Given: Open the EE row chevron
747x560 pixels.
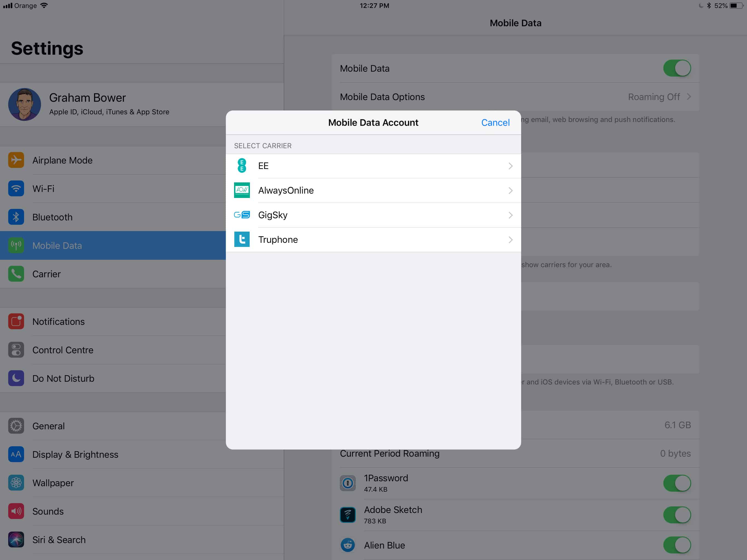Looking at the screenshot, I should pos(510,166).
